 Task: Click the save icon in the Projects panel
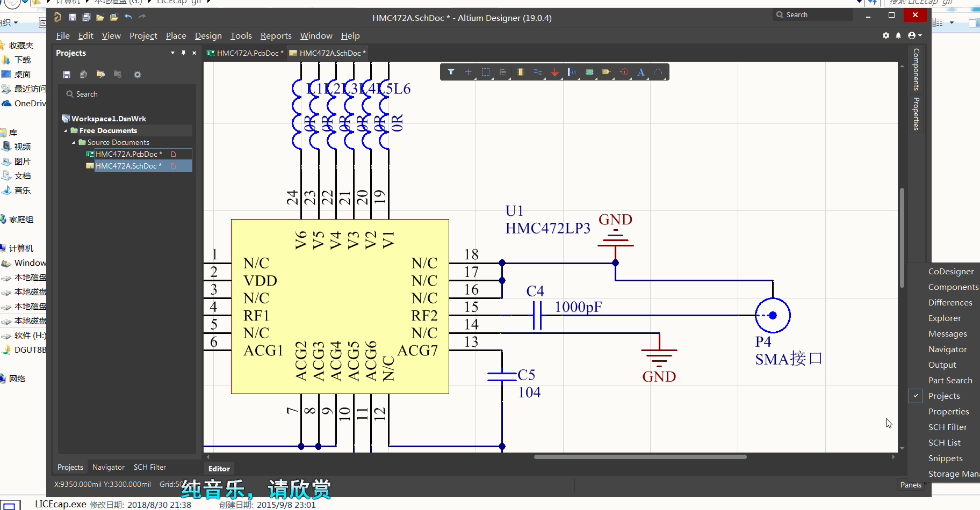point(67,75)
